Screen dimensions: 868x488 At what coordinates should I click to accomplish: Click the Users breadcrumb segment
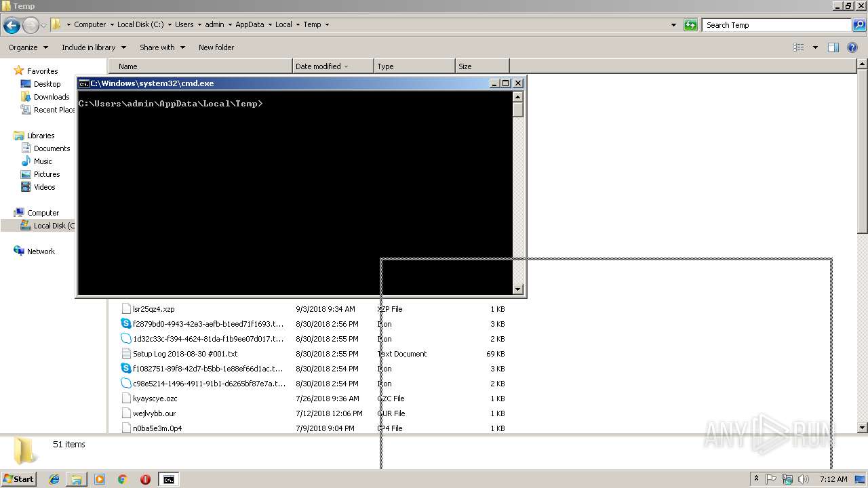(x=184, y=24)
